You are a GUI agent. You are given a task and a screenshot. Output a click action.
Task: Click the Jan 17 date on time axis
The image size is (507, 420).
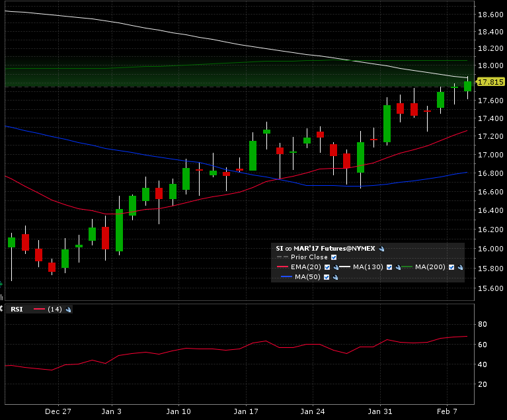(247, 410)
